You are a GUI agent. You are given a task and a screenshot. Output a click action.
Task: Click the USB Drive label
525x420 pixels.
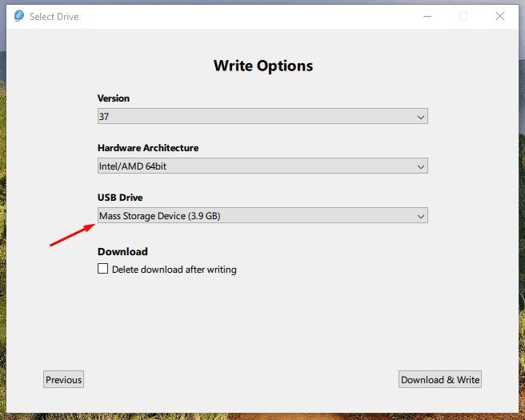120,198
